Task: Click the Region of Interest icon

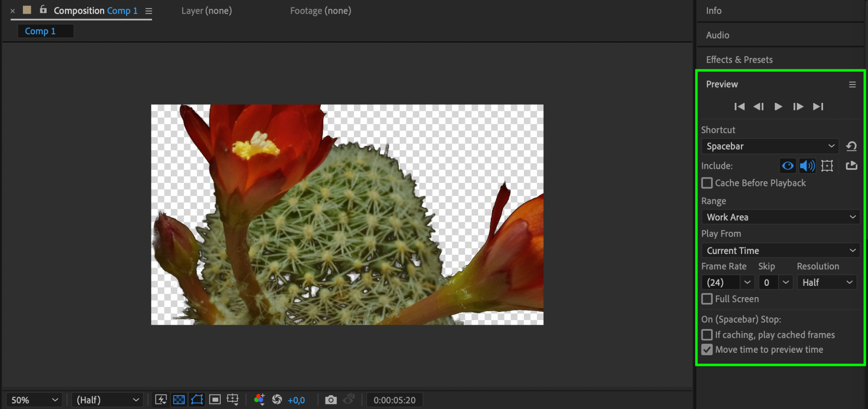Action: [x=215, y=400]
